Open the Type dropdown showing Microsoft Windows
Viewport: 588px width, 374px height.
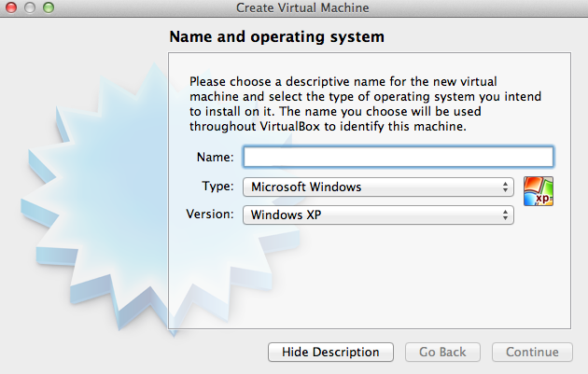(x=378, y=187)
